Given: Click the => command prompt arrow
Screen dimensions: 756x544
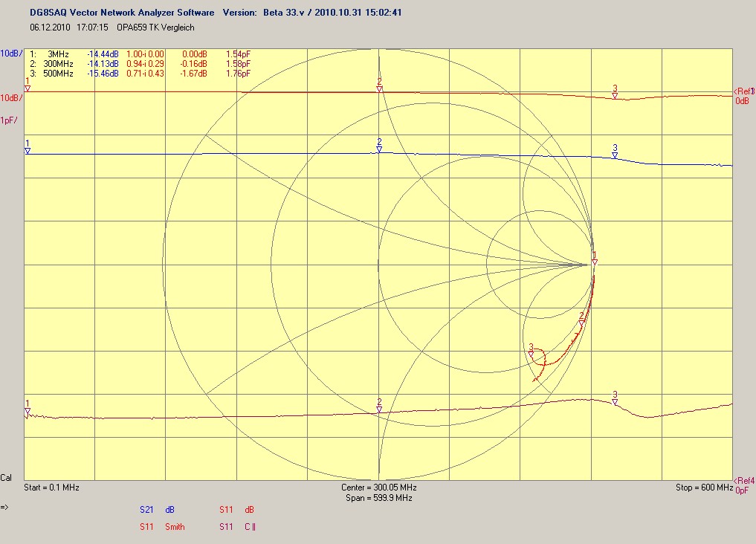Looking at the screenshot, I should click(4, 507).
